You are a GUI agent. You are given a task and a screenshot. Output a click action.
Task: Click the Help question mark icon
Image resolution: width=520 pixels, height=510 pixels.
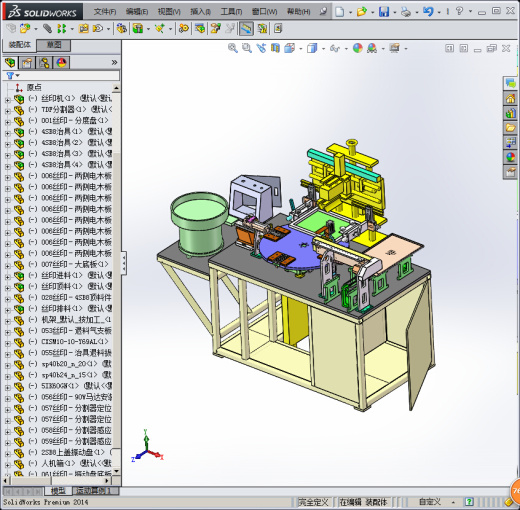[x=459, y=11]
